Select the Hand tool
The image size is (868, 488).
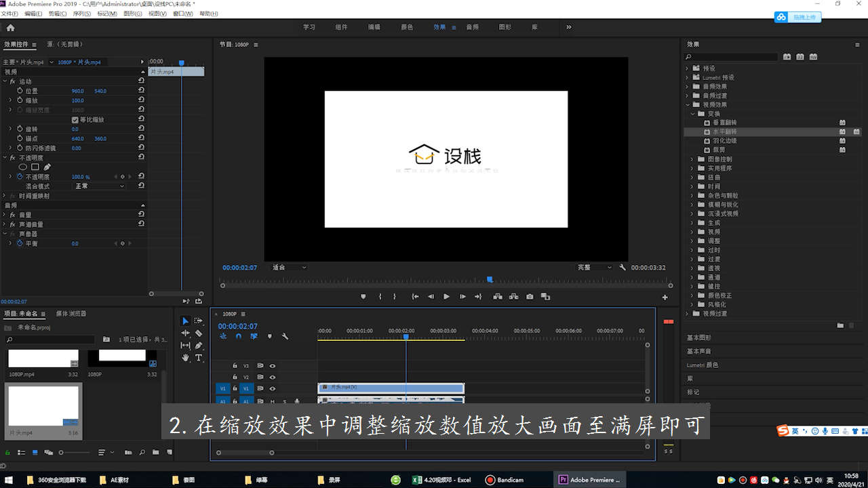click(185, 357)
